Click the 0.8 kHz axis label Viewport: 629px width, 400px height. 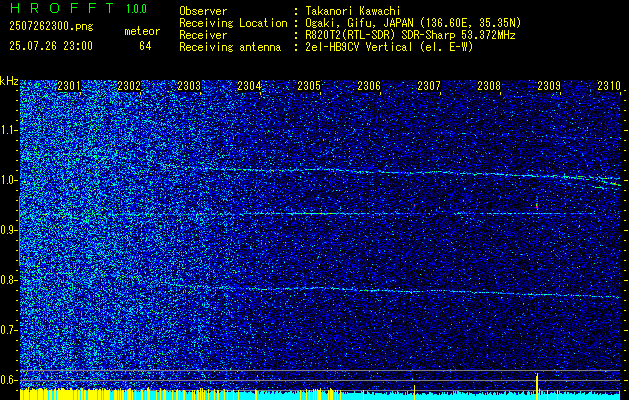[9, 280]
